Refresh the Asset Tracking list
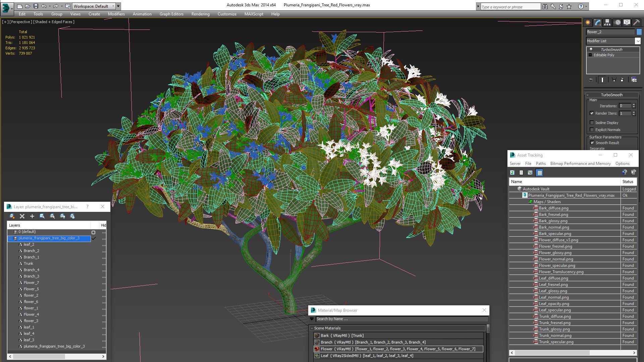 pyautogui.click(x=512, y=173)
